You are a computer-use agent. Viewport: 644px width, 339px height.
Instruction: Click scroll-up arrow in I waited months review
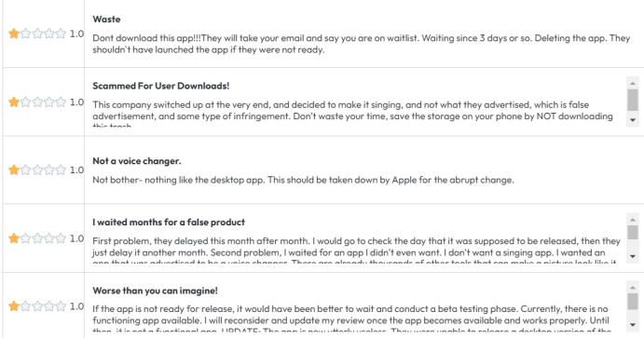[633, 220]
